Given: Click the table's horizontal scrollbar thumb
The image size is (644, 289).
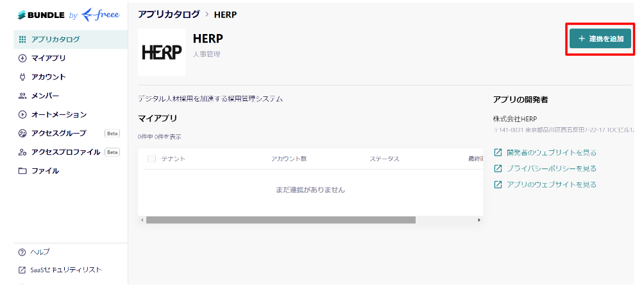Looking at the screenshot, I should [x=280, y=220].
